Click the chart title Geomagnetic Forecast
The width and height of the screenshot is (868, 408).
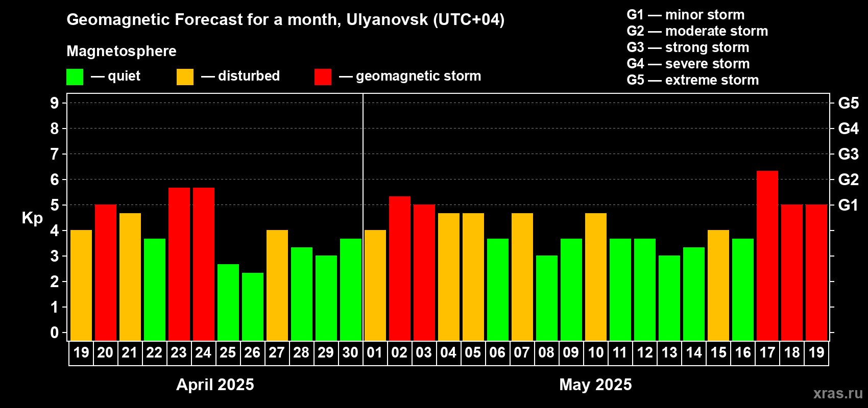(285, 19)
